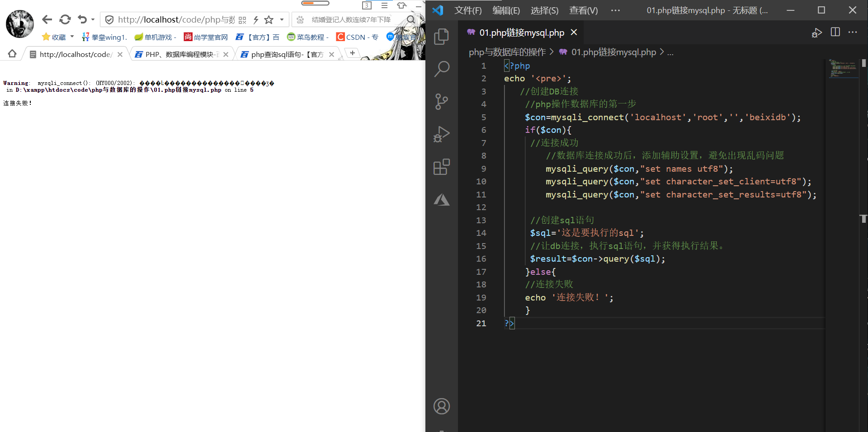Click the tab count box icon
The image size is (868, 432).
pos(367,5)
